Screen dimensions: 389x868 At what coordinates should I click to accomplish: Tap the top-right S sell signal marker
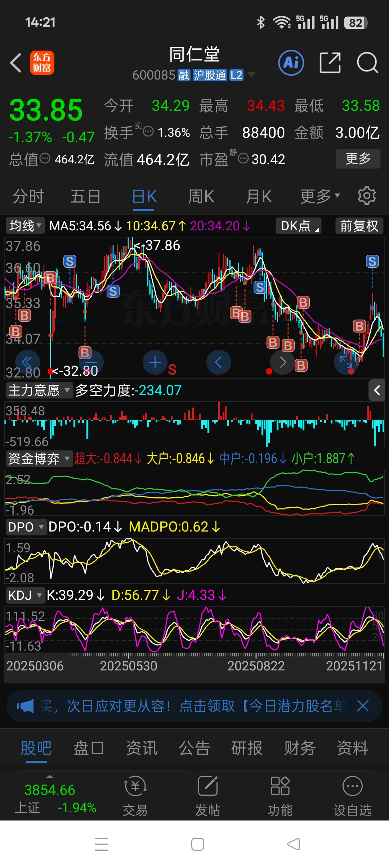coord(372,261)
